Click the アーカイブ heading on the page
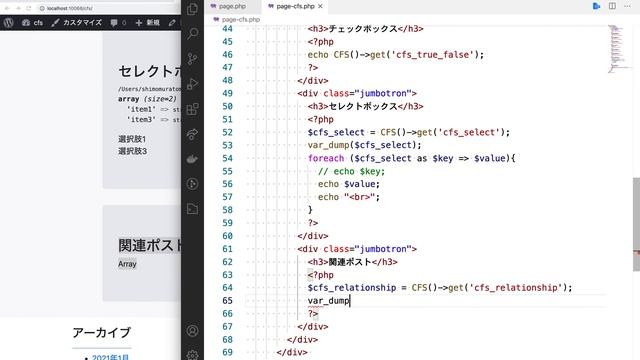Viewport: 640px width, 360px height. click(x=102, y=333)
